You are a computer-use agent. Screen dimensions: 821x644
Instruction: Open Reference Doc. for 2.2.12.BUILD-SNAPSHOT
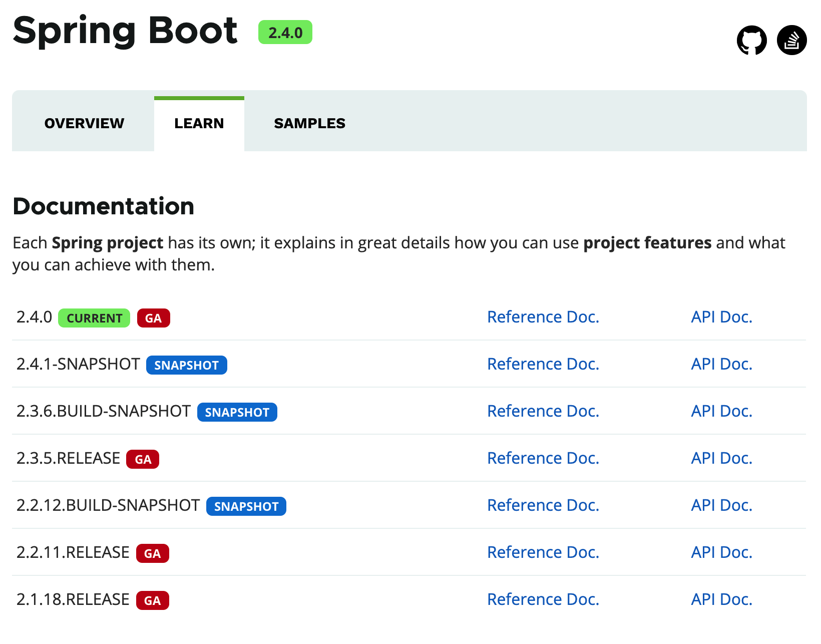point(543,505)
